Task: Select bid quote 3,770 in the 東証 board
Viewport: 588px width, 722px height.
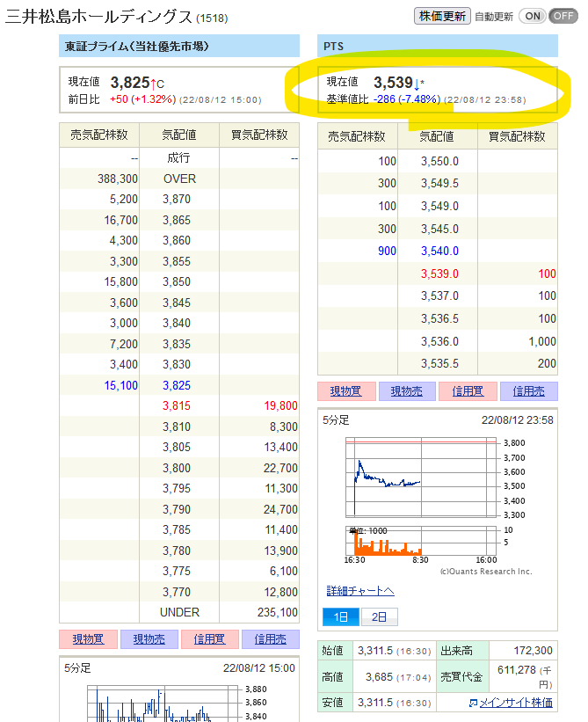Action: 177,592
